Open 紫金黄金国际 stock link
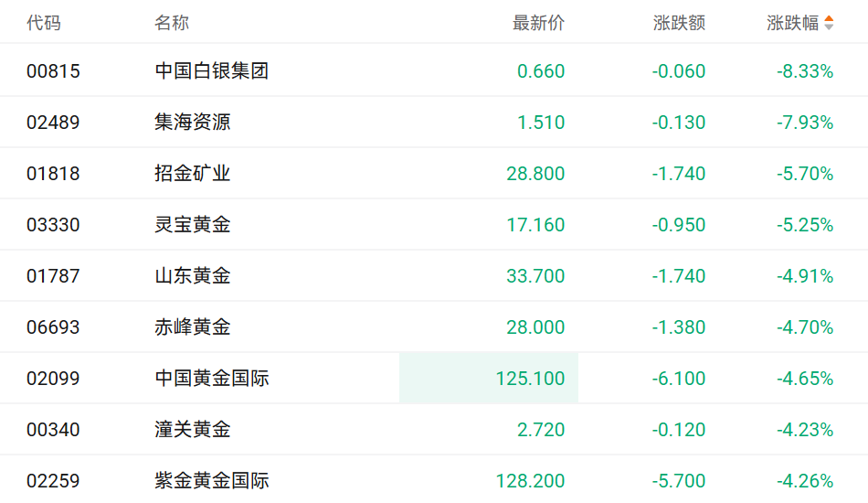868x503 pixels. tap(212, 480)
